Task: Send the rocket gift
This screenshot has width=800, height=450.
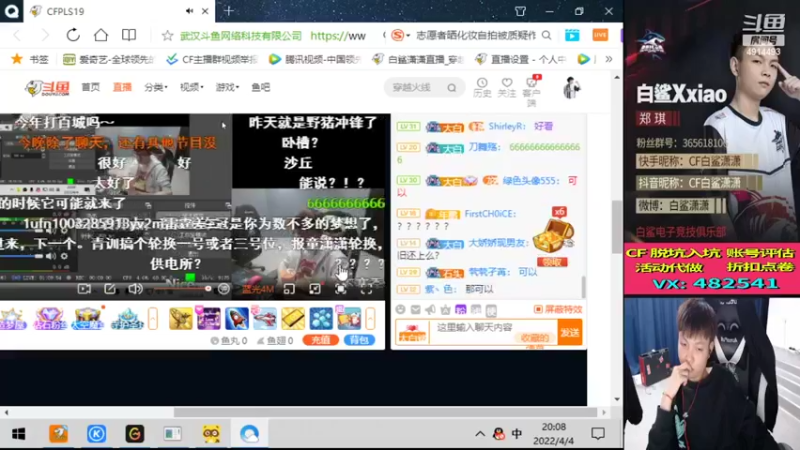Action: (x=237, y=318)
